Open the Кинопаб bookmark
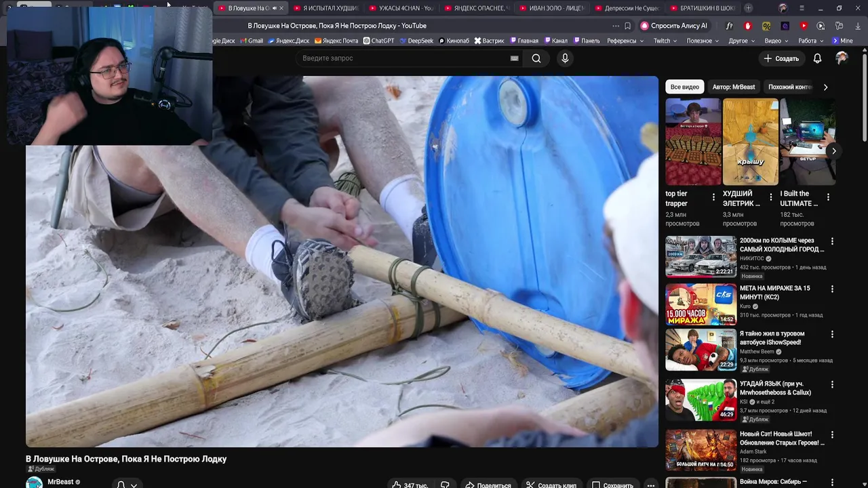This screenshot has width=868, height=488. pyautogui.click(x=454, y=41)
